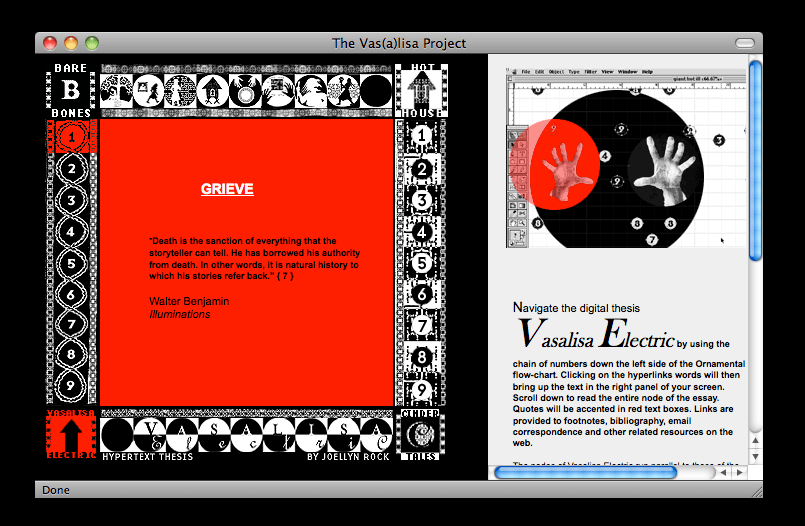Screen dimensions: 805x526
Task: Click the hut icon in the top strip
Action: coord(213,92)
